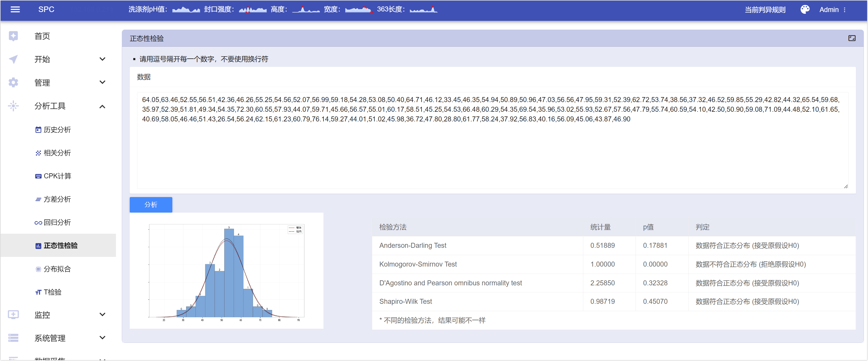Click the histogram chart image
Screen dimensions: 868x361
pyautogui.click(x=226, y=271)
